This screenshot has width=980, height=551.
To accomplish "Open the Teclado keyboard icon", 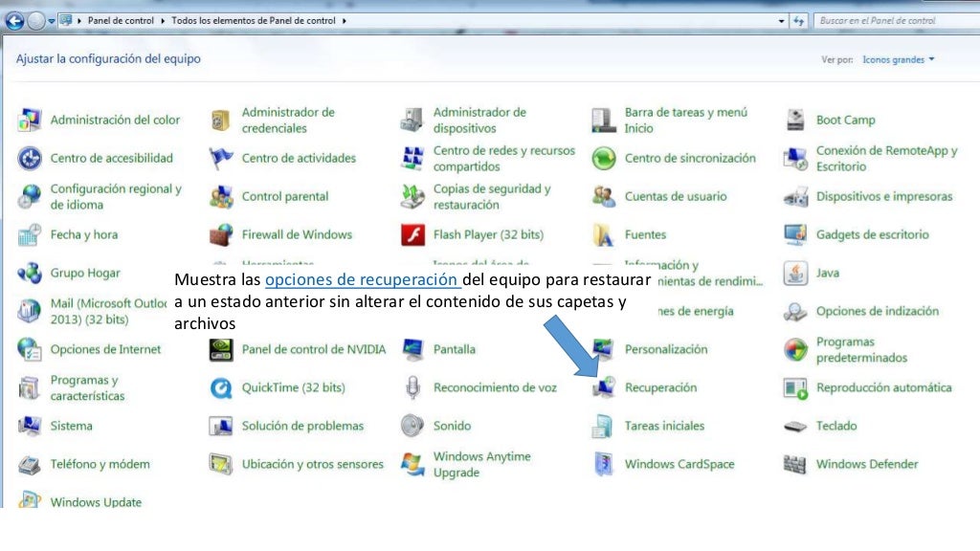I will [795, 427].
